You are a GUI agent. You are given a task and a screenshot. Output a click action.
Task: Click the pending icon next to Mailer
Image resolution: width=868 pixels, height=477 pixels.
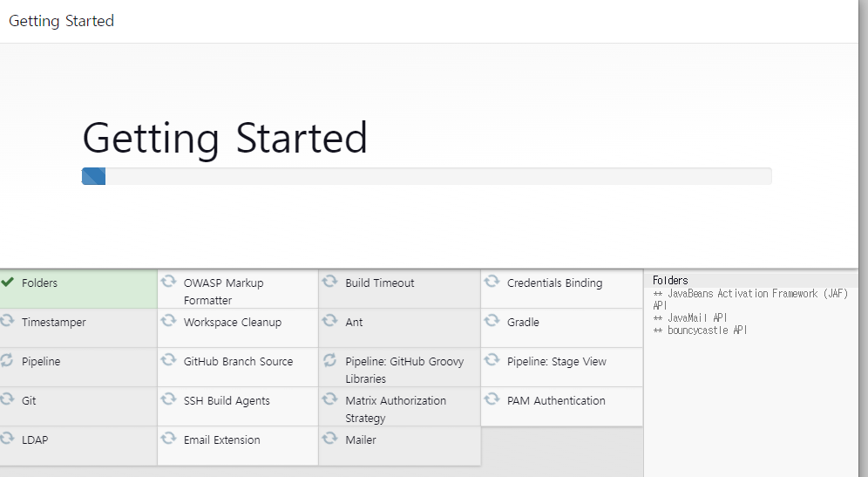[330, 439]
